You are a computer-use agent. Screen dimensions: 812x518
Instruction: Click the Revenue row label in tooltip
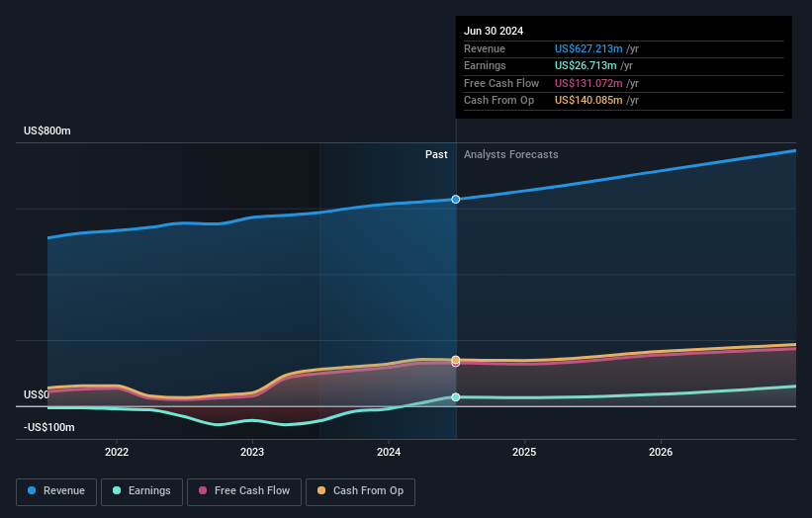click(485, 48)
